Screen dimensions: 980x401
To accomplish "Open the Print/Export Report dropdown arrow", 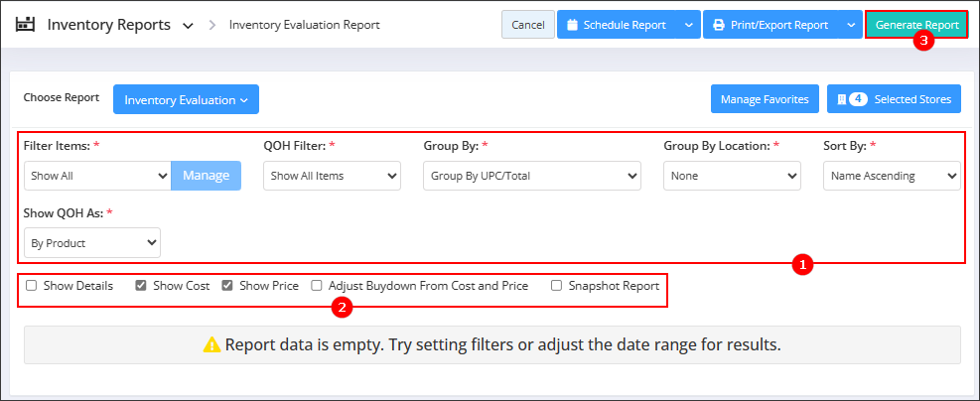I will 851,25.
